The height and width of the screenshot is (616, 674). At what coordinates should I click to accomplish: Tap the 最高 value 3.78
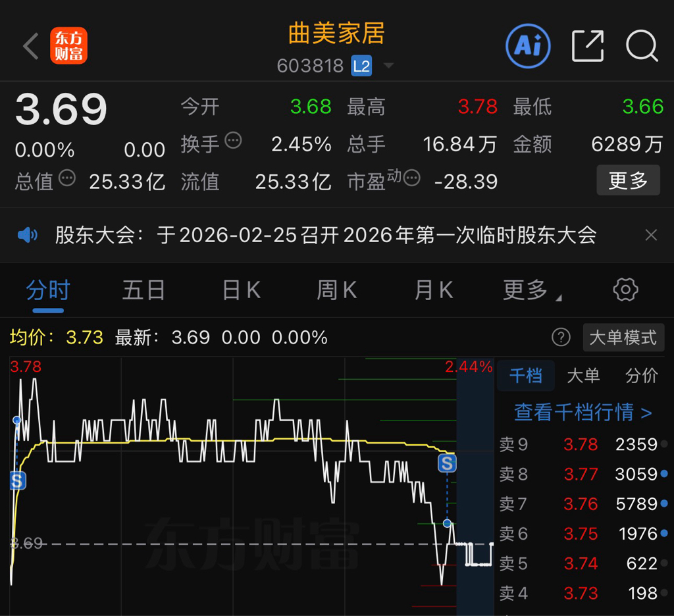point(478,106)
